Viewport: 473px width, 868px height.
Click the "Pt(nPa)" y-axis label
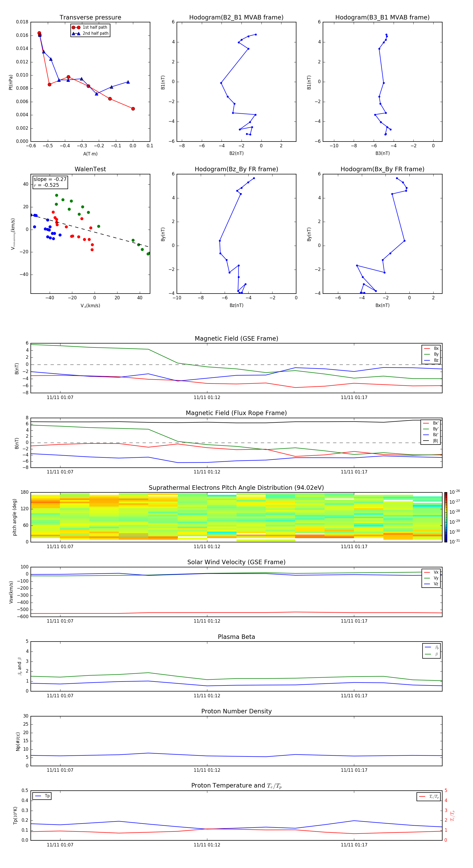(11, 82)
